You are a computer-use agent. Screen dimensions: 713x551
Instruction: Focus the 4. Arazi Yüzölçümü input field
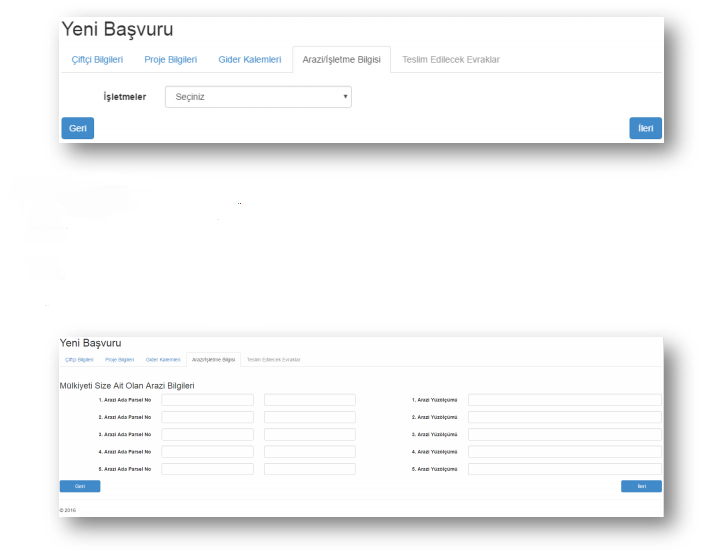pos(564,452)
